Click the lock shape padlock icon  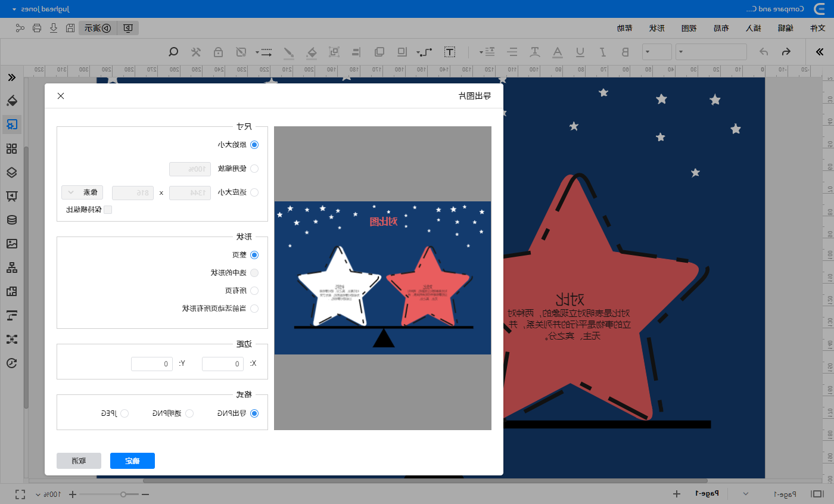[219, 52]
